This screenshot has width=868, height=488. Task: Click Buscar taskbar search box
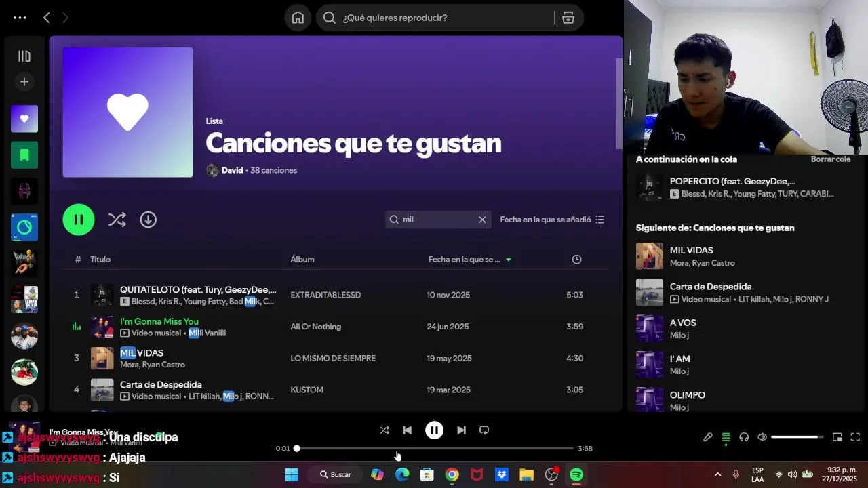click(336, 474)
